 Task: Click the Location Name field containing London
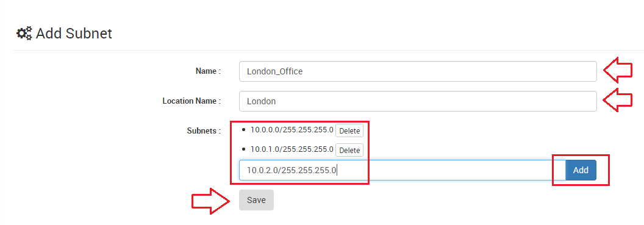(418, 101)
